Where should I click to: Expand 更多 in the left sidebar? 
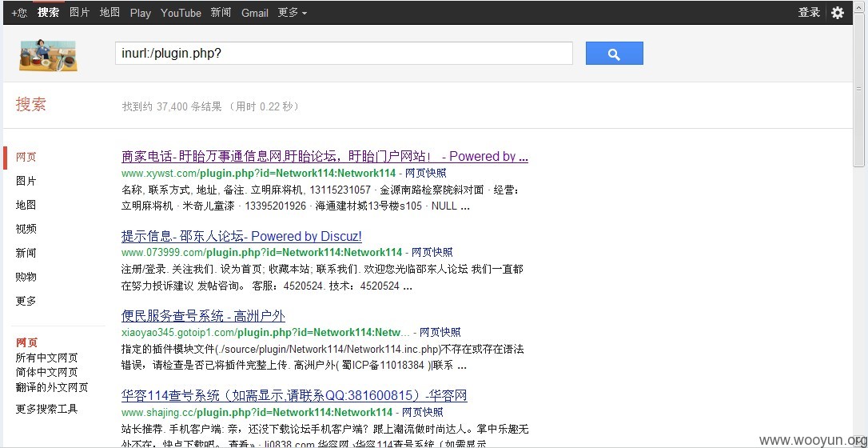[26, 301]
